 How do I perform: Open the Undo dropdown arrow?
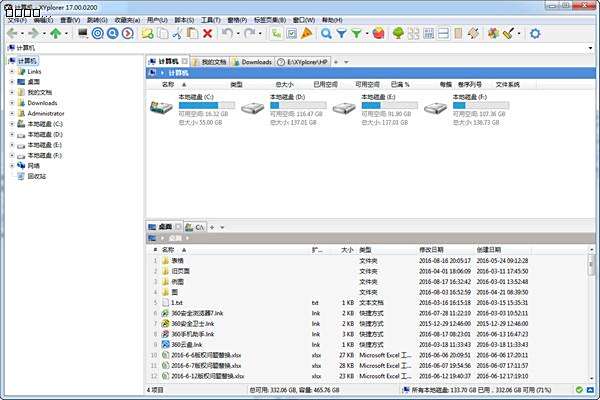(x=238, y=34)
